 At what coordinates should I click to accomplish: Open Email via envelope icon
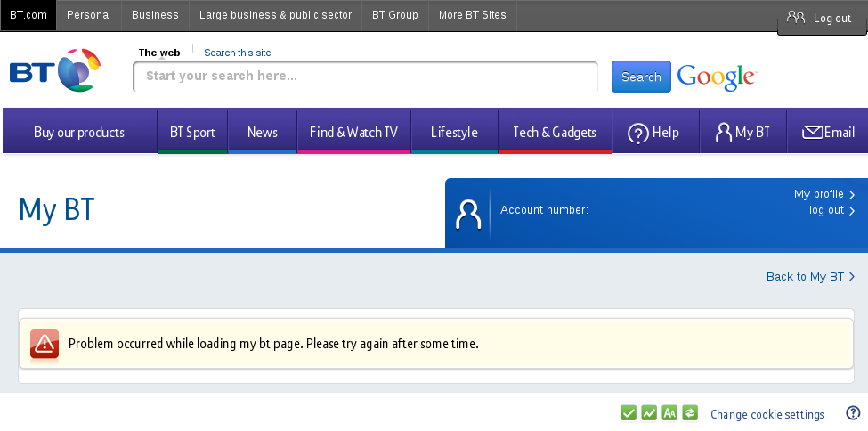point(812,133)
